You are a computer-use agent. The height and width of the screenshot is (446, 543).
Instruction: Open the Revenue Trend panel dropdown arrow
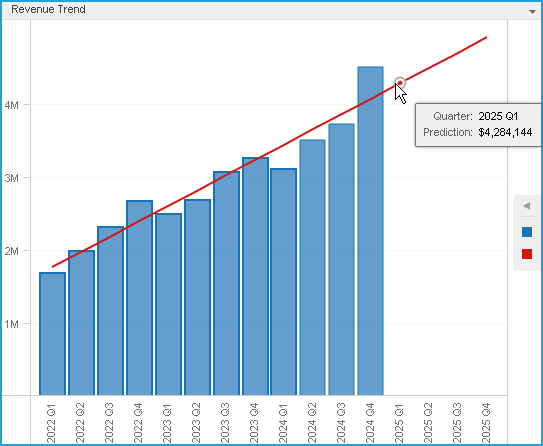(x=532, y=11)
